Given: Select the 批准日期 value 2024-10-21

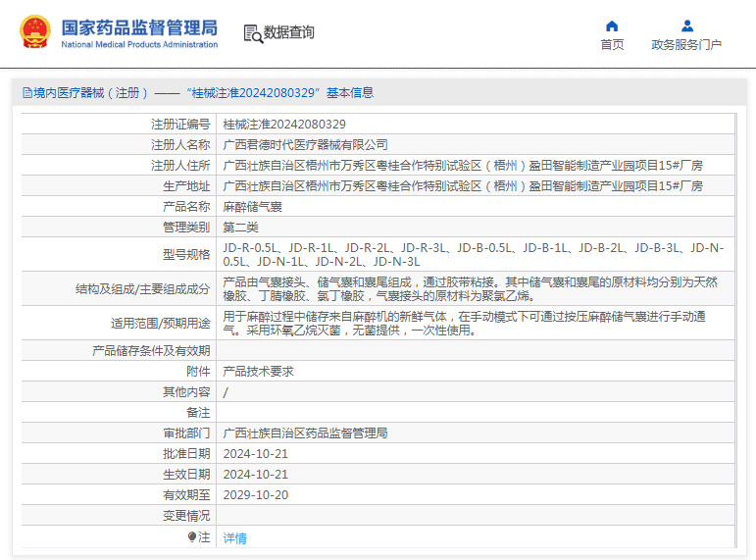Looking at the screenshot, I should tap(256, 454).
